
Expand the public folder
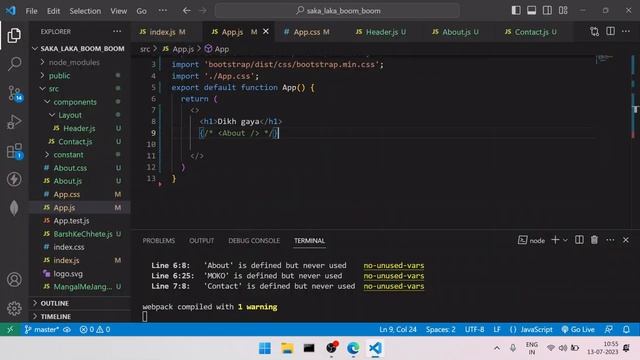pos(42,76)
